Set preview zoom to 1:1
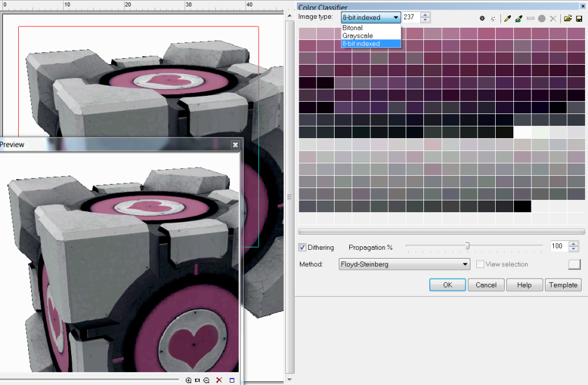The width and height of the screenshot is (588, 385). (197, 380)
